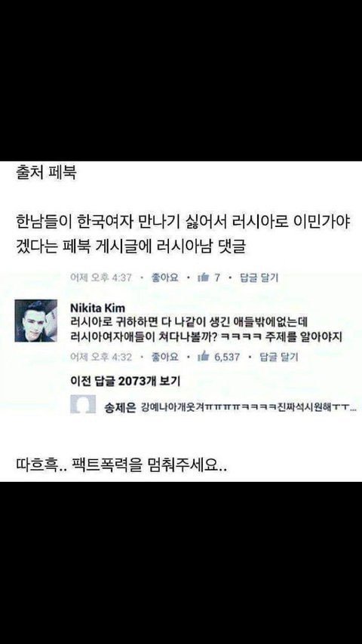Expand the truncated 송제은 reply ellipsis
Image resolution: width=362 pixels, height=644 pixels.
point(354,409)
